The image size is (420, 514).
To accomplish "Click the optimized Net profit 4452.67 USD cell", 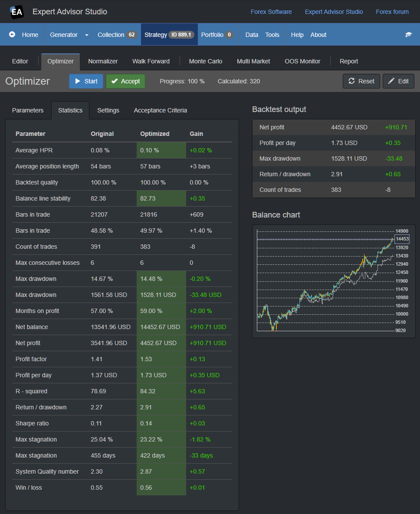I will [161, 343].
